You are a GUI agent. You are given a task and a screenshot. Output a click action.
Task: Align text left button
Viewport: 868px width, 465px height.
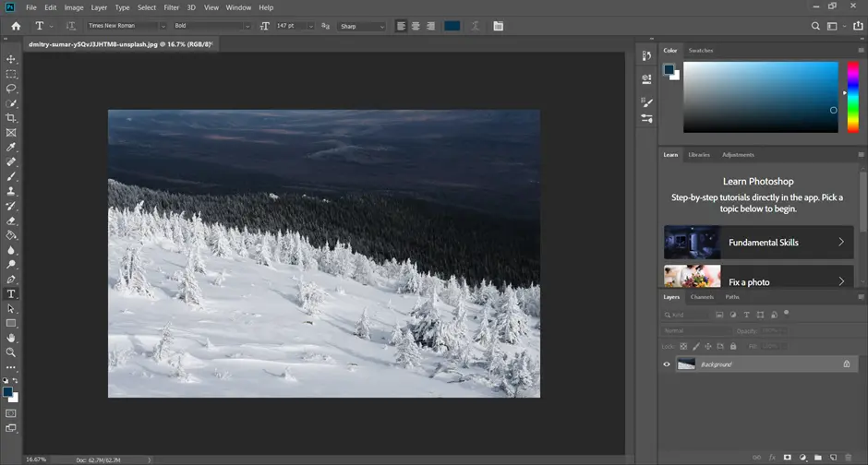pos(401,26)
